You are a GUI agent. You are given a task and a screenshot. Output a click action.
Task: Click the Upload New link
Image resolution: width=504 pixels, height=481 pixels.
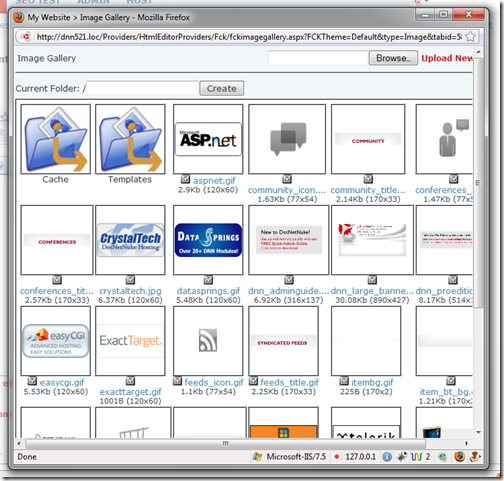tap(447, 58)
